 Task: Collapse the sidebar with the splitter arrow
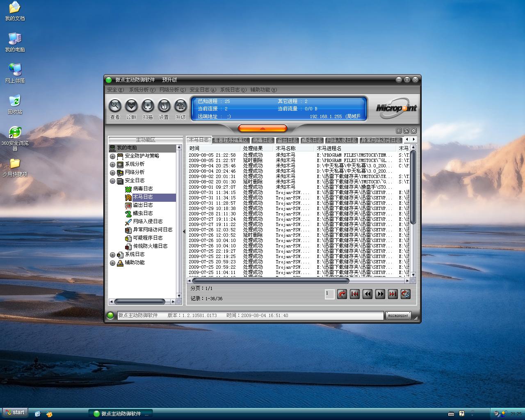(184, 231)
